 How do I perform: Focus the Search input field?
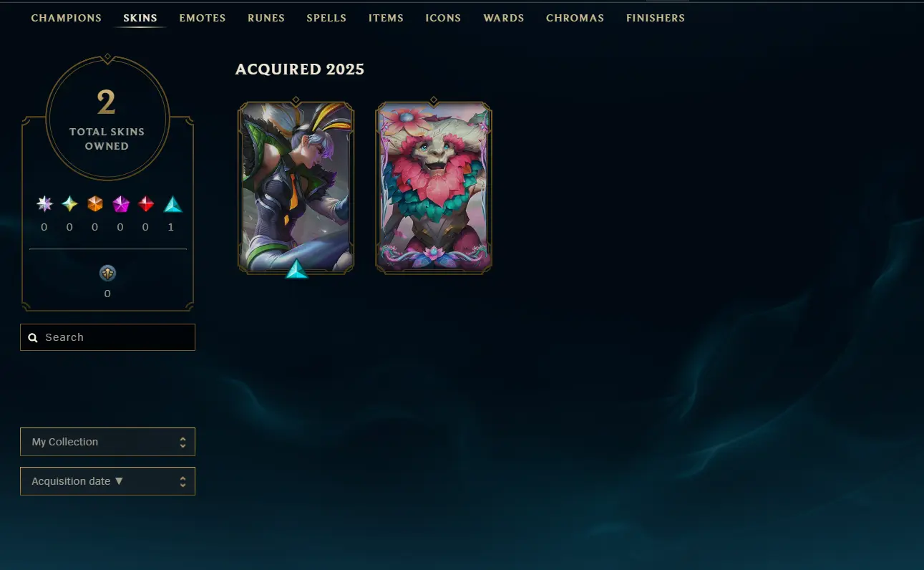pos(107,337)
